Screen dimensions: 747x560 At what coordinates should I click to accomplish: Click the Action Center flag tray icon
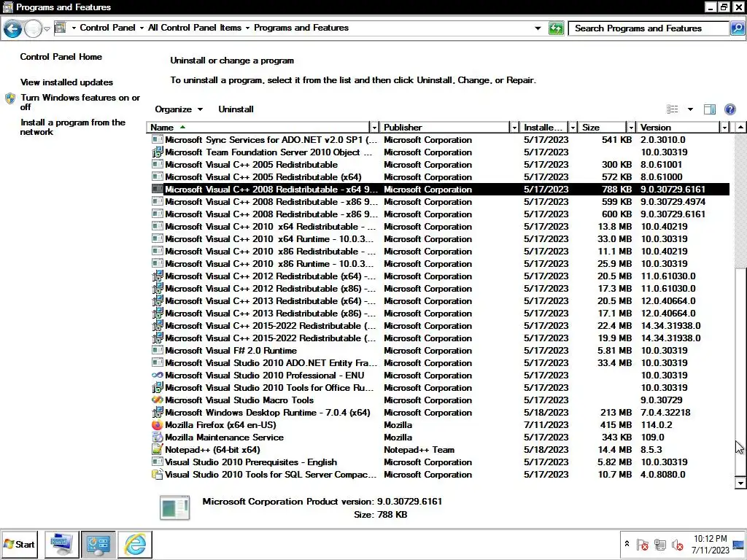pyautogui.click(x=642, y=544)
